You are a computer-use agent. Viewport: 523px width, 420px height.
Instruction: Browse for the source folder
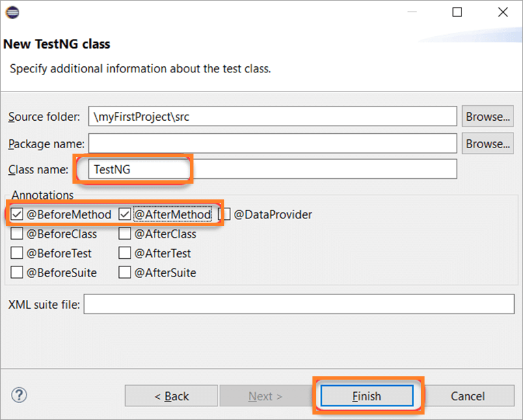coord(487,117)
